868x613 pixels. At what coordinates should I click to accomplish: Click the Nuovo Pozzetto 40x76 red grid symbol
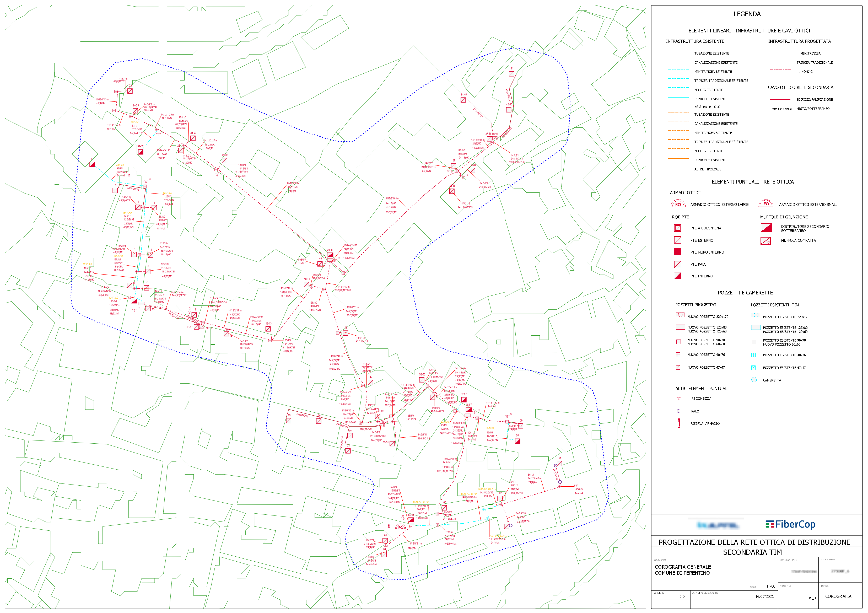678,355
